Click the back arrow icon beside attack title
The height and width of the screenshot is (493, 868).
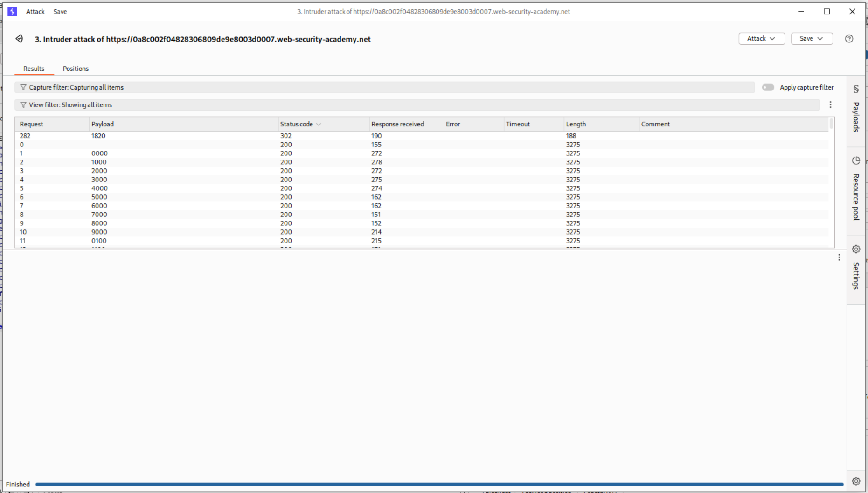[19, 39]
